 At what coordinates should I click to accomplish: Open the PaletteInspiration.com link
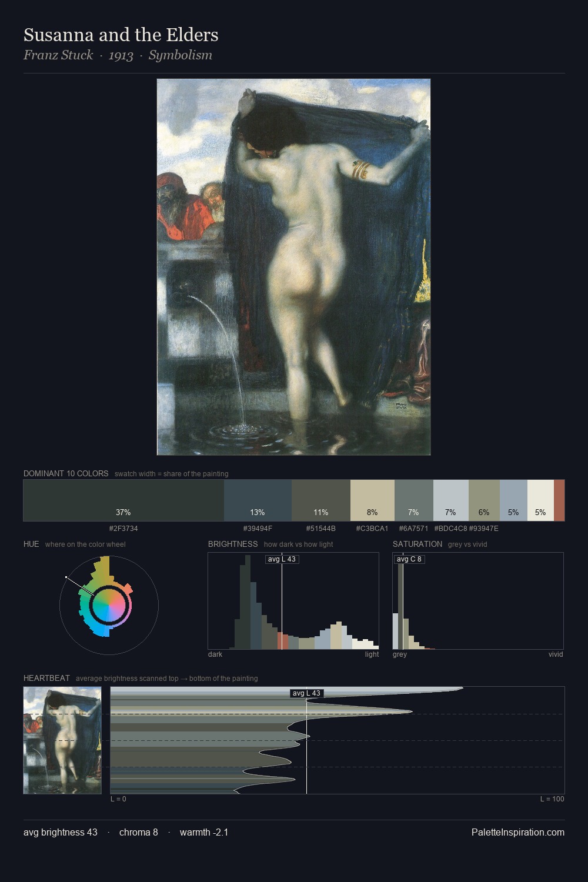(x=518, y=833)
